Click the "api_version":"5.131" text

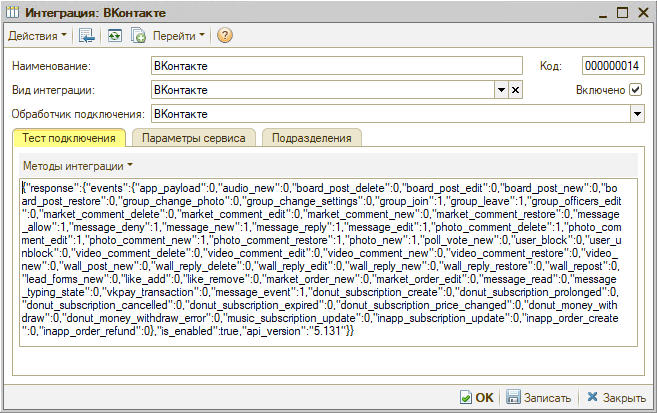click(x=295, y=331)
